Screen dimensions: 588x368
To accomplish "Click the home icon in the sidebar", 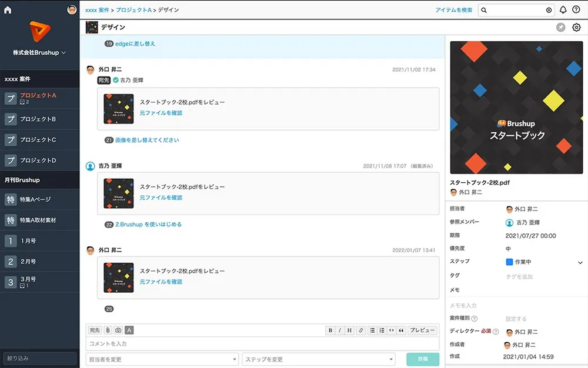I will [8, 10].
